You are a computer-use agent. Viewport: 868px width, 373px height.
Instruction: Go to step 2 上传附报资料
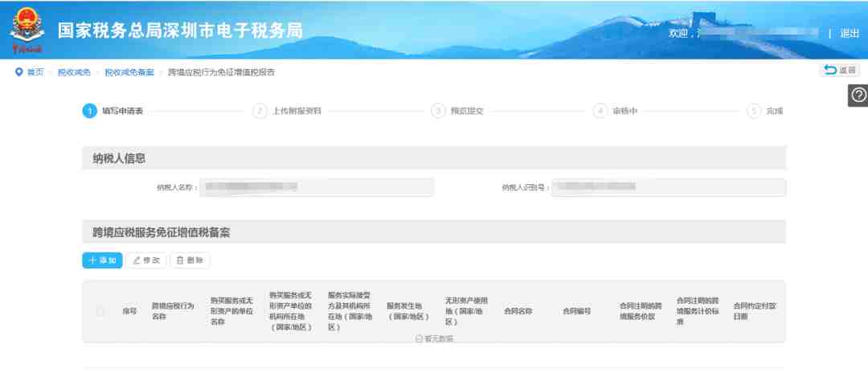tap(287, 111)
